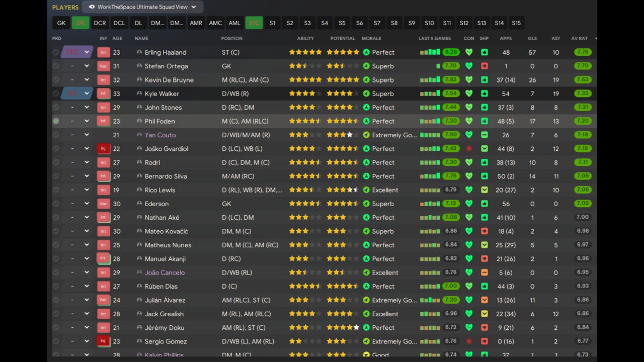Click the person icon beside Jérémy Doku
This screenshot has width=644, height=362.
coord(139,327)
